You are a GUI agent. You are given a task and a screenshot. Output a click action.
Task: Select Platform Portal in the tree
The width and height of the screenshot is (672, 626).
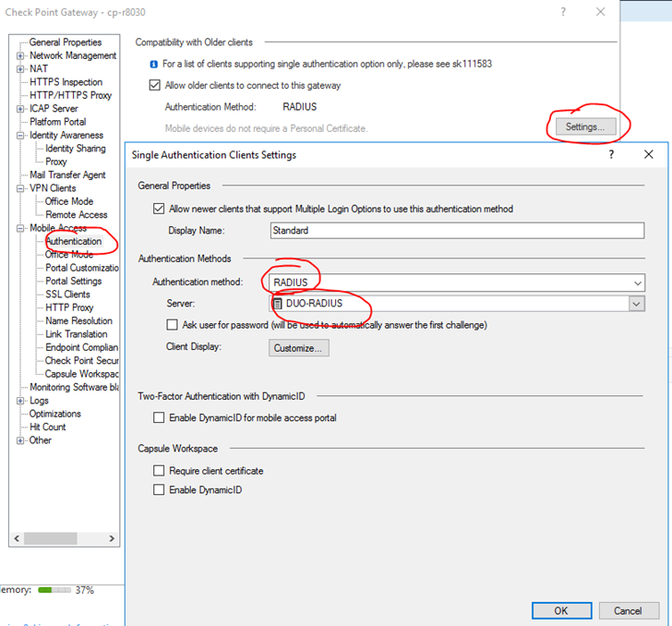pyautogui.click(x=58, y=122)
